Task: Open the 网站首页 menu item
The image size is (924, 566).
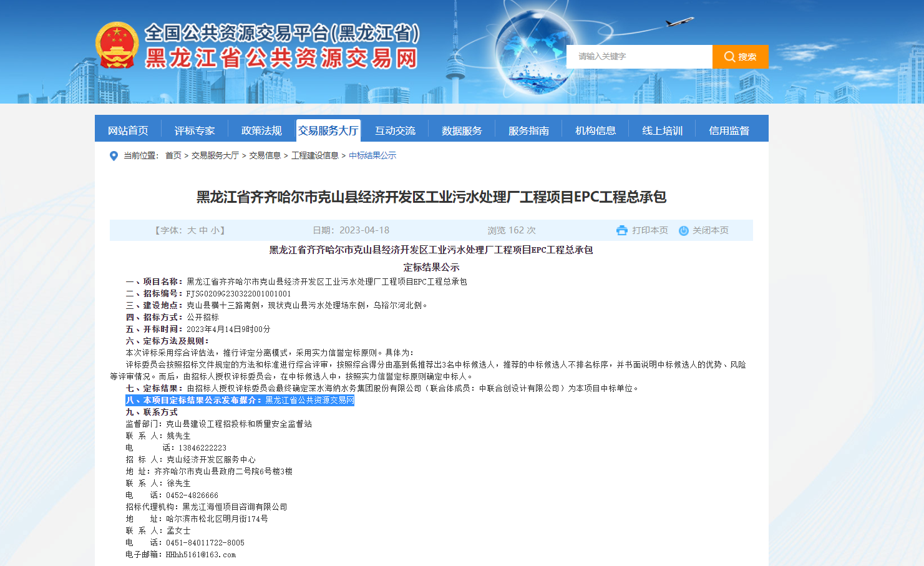Action: click(x=128, y=129)
